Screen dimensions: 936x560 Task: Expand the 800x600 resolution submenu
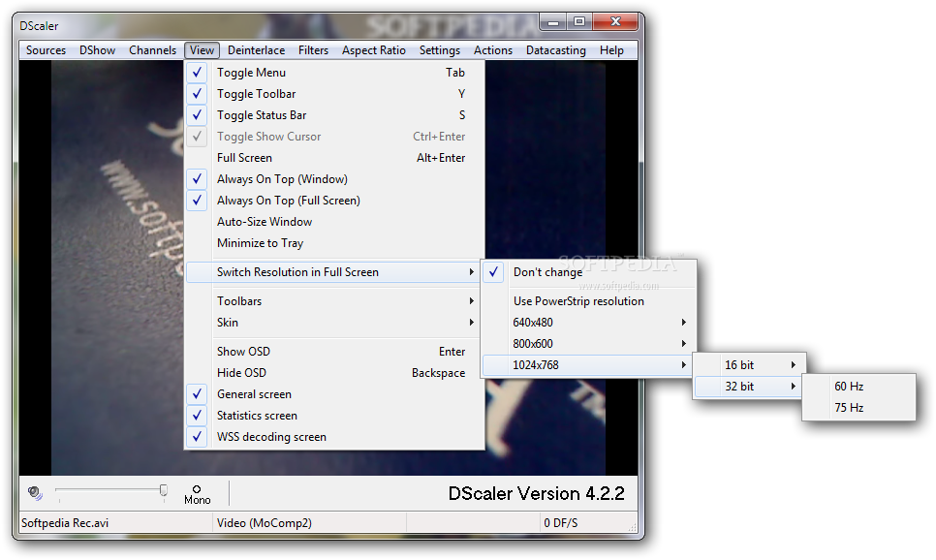click(x=588, y=344)
